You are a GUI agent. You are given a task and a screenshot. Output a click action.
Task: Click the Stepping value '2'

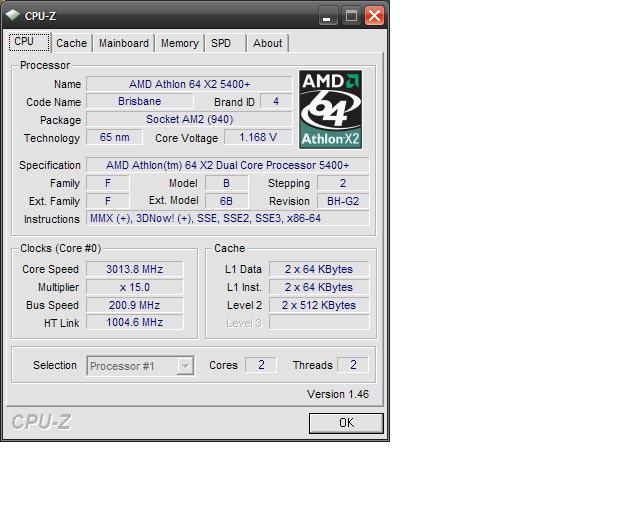(x=343, y=183)
